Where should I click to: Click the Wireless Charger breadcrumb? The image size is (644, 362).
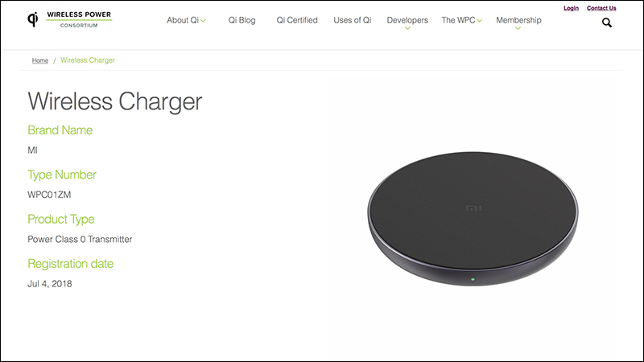(88, 60)
